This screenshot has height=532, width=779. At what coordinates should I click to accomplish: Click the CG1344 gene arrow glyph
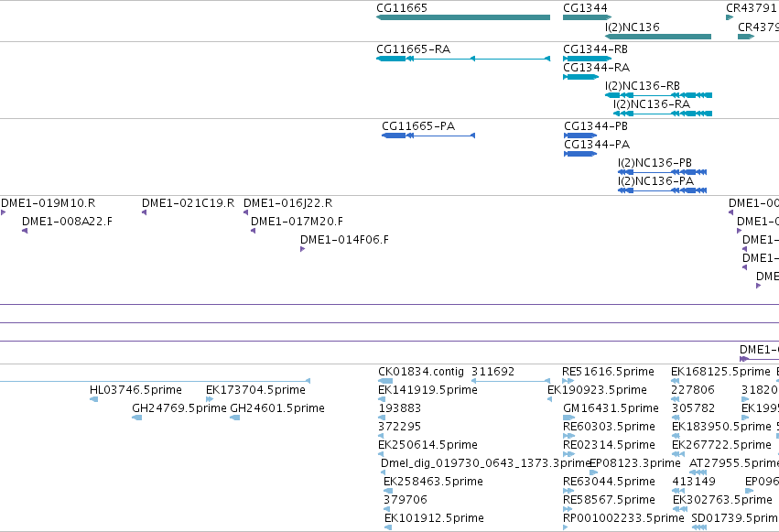pyautogui.click(x=587, y=17)
